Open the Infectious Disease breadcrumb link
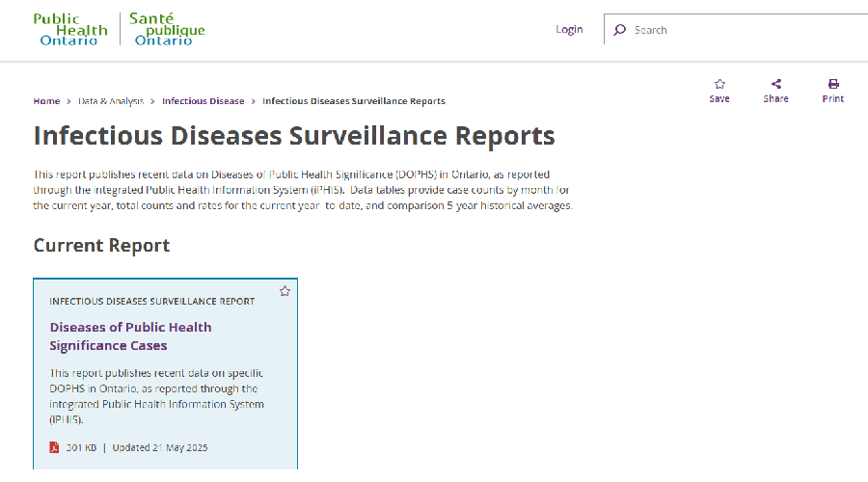 (203, 101)
